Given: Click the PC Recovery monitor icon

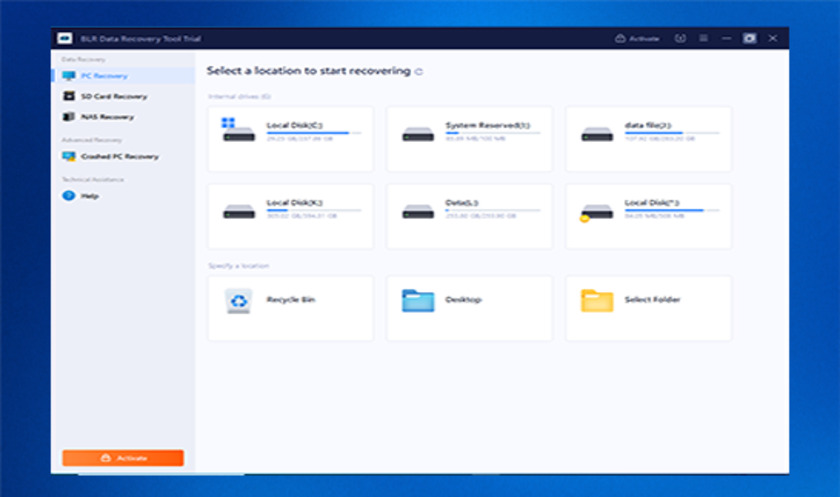Looking at the screenshot, I should (x=69, y=76).
